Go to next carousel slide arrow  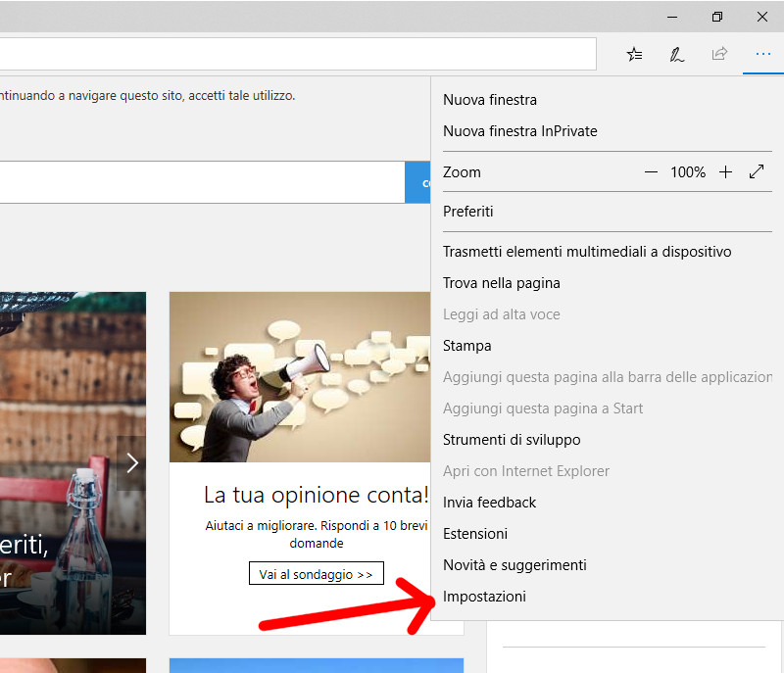pyautogui.click(x=132, y=462)
